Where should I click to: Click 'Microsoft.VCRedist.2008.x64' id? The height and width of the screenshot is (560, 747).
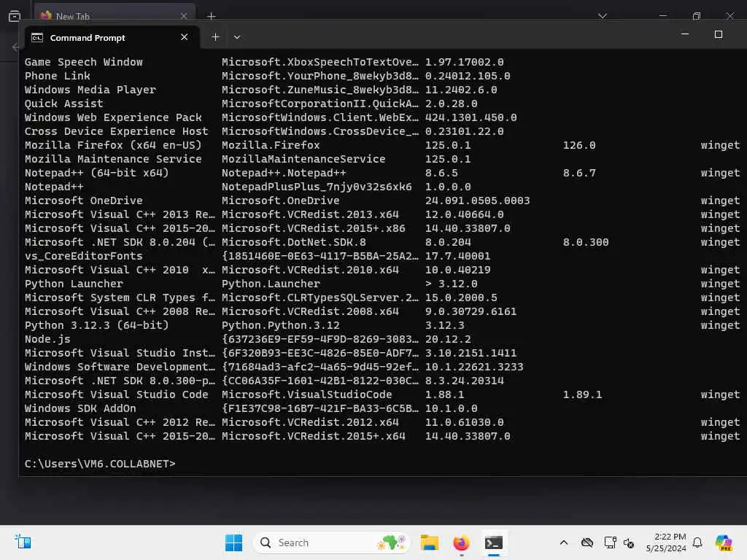tap(310, 311)
